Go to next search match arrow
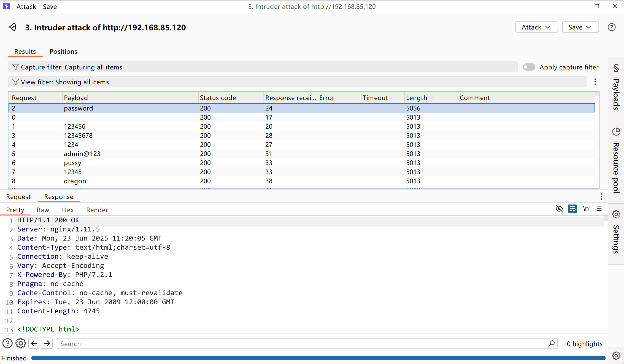Screen dimensions: 624x364 click(x=47, y=343)
